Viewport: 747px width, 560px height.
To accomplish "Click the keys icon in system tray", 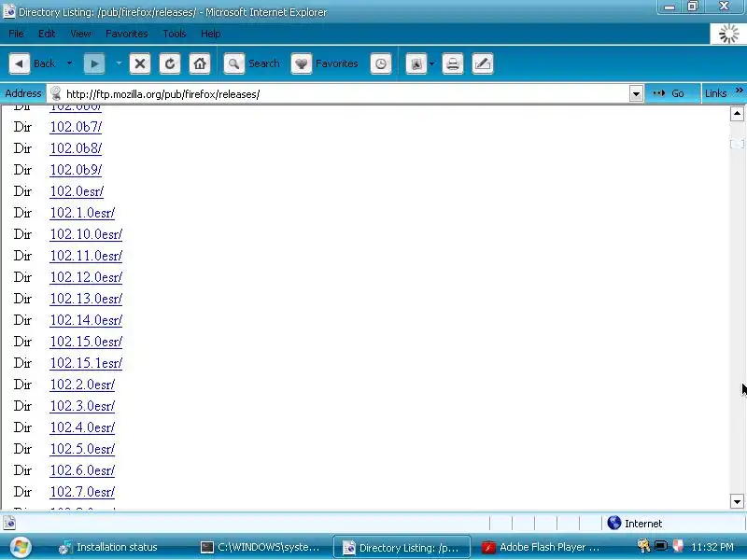I will (x=644, y=546).
